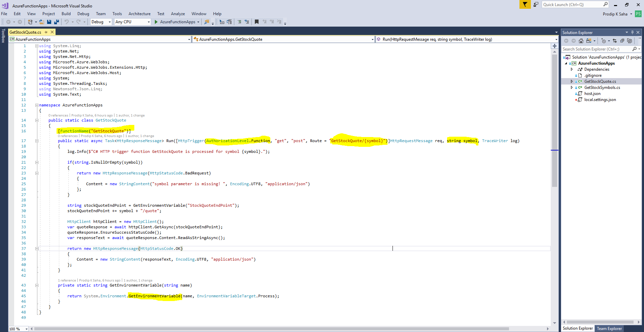Click the Find in Files toolbar icon

pos(207,22)
